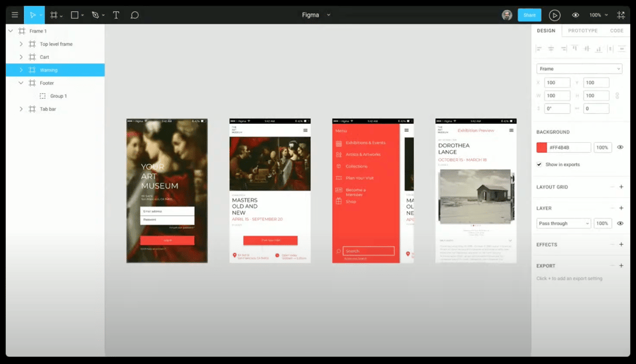Screen dimensions: 636x364
Task: Select the Comment tool
Action: (x=134, y=15)
